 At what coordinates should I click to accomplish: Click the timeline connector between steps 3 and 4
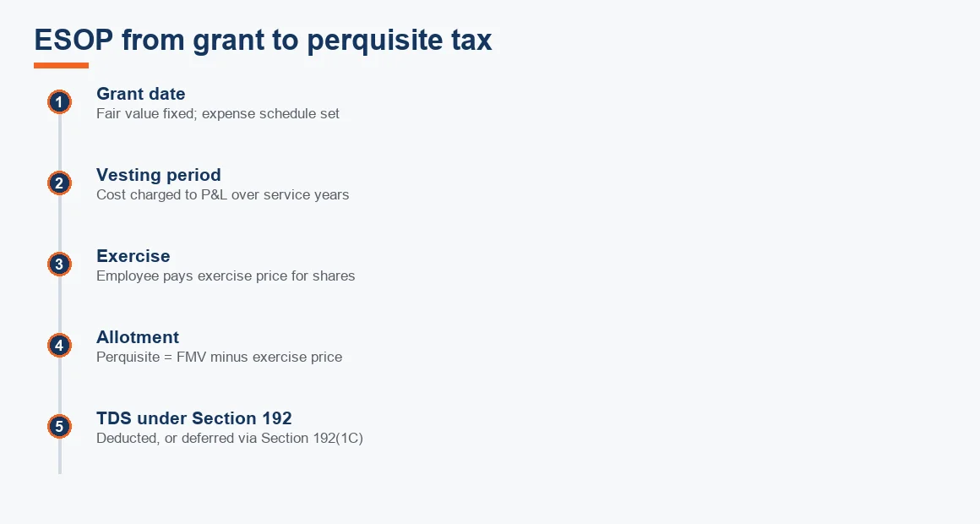pos(60,304)
